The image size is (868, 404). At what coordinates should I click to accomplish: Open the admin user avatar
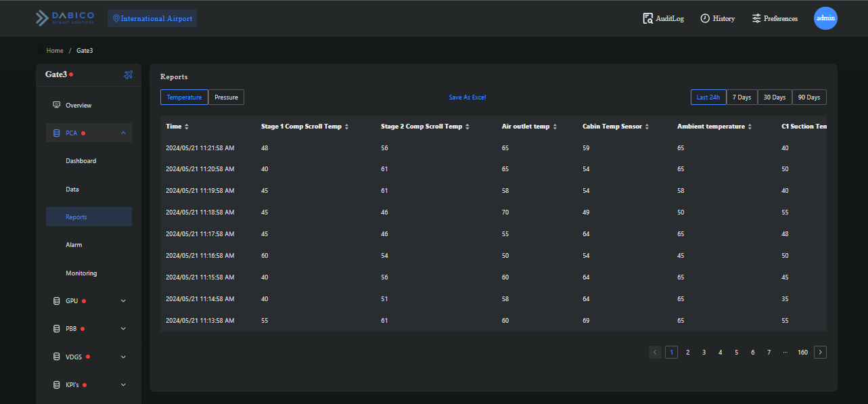[x=825, y=18]
